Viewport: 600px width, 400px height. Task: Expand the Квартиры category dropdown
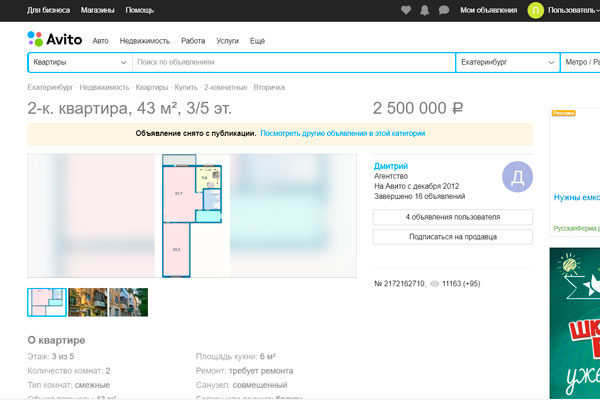point(79,62)
